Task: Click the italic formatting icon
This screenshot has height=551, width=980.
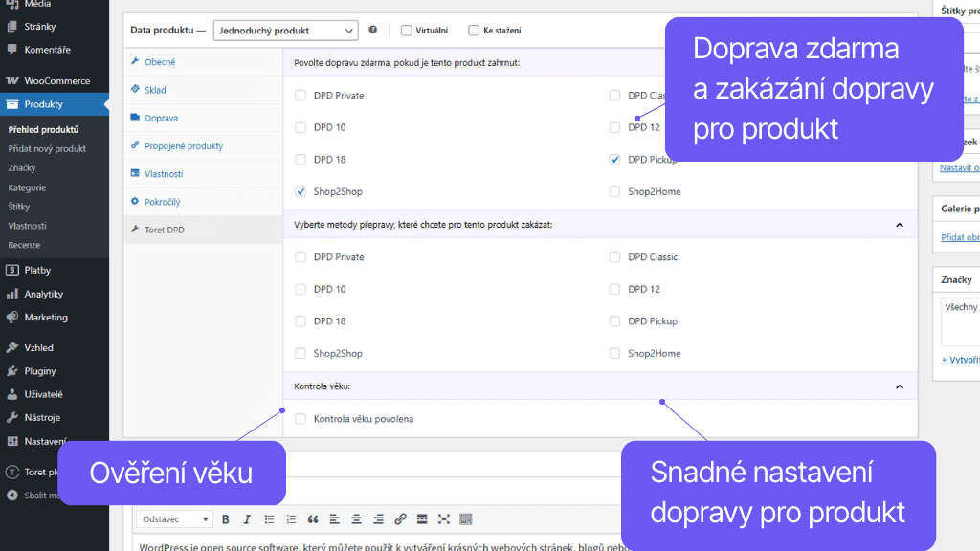Action: (247, 519)
